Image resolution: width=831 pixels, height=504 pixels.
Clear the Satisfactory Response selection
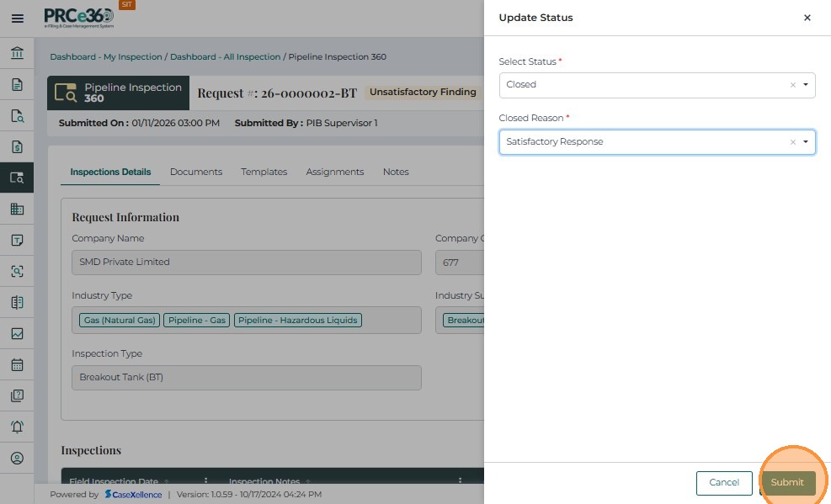click(792, 142)
